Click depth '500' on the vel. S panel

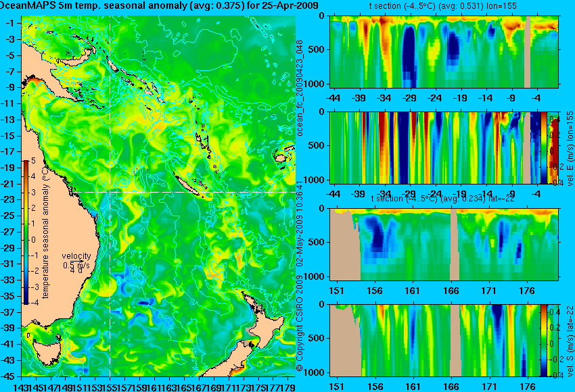pos(318,338)
